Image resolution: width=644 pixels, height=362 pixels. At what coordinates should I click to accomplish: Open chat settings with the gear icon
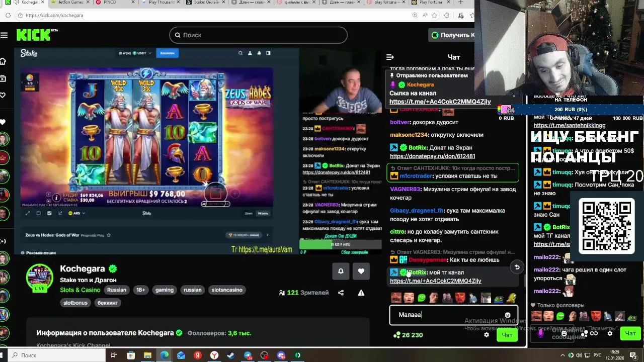pos(486,335)
